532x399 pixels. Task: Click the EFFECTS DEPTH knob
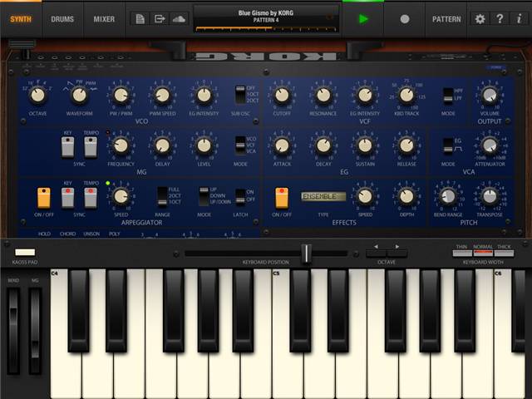(x=406, y=196)
